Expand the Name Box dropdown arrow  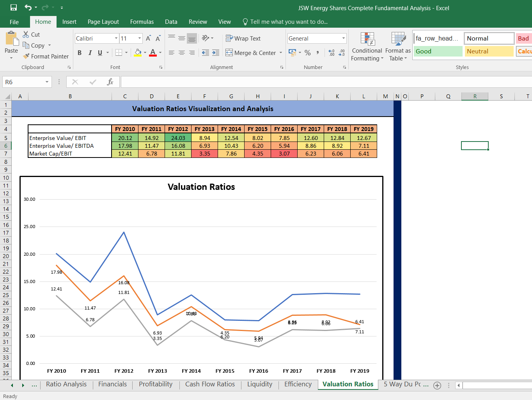tap(47, 82)
